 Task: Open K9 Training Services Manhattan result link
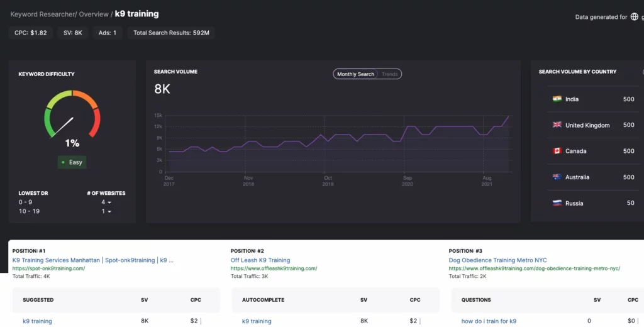point(92,260)
